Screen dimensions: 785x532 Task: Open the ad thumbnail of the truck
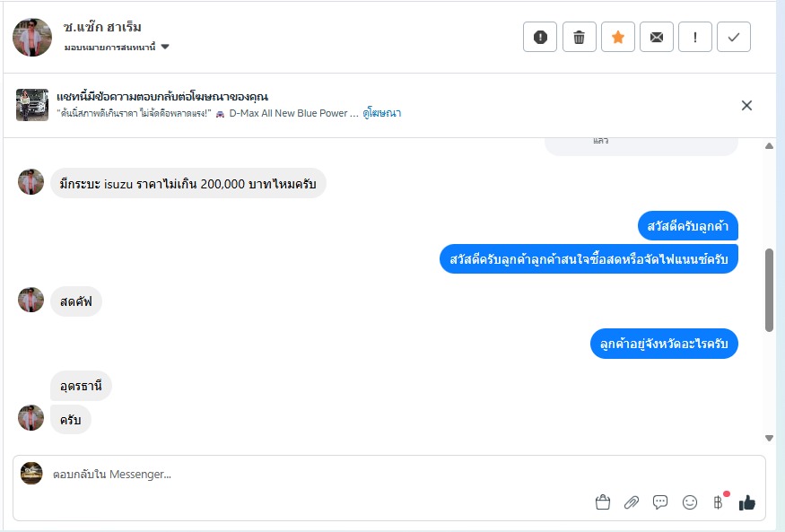point(31,105)
